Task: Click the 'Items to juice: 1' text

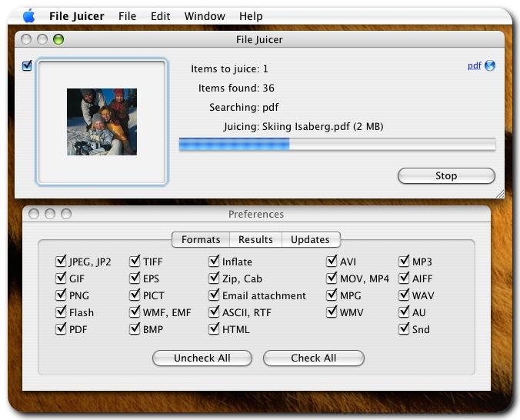Action: (229, 68)
